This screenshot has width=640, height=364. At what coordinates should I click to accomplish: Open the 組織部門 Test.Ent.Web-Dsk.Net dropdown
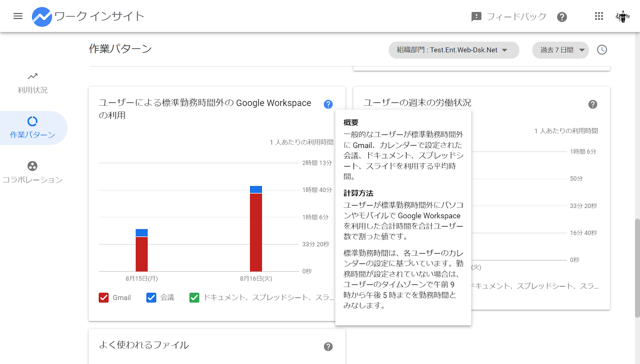point(454,50)
